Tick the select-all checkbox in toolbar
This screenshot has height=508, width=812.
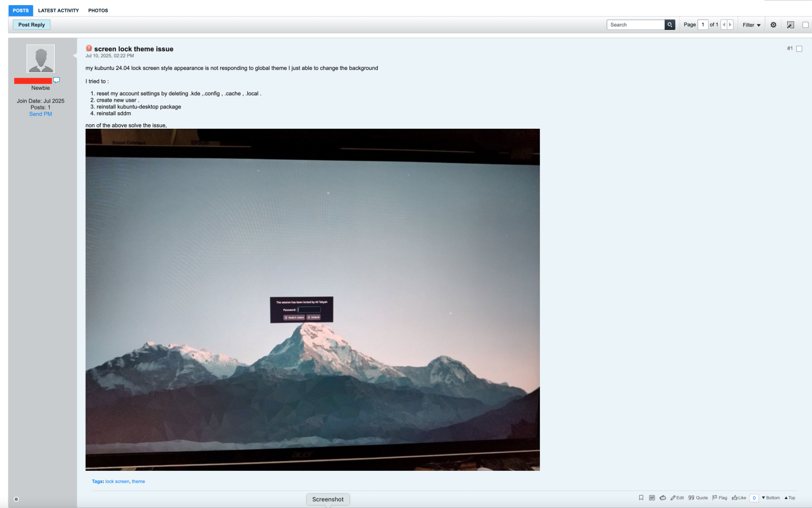click(805, 25)
